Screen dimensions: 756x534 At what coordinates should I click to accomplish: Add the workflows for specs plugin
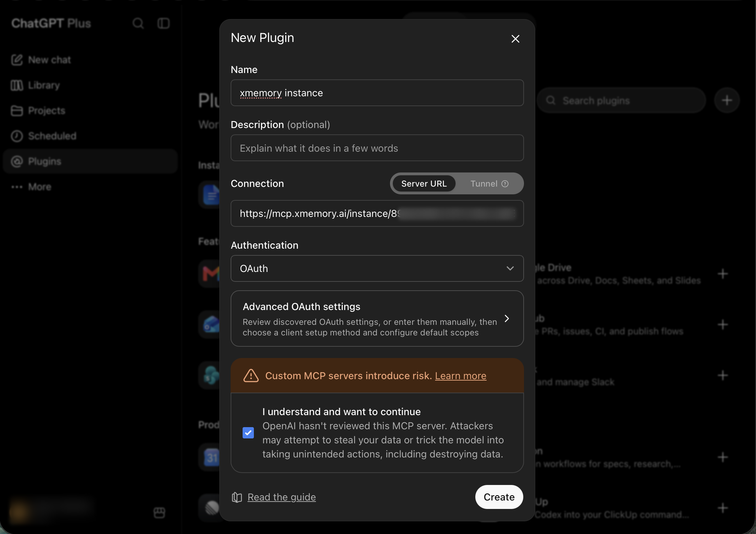pos(723,457)
